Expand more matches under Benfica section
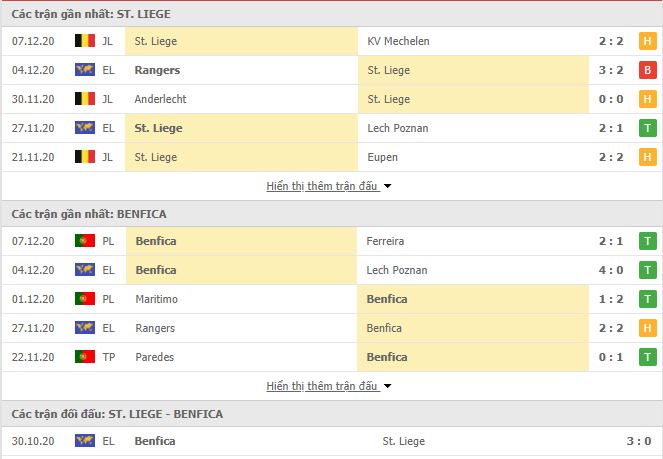 tap(328, 386)
